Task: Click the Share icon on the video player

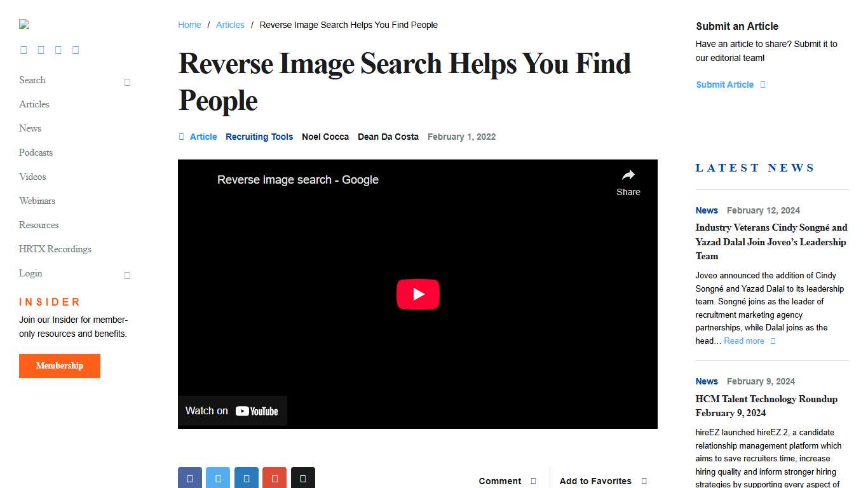Action: pos(628,180)
